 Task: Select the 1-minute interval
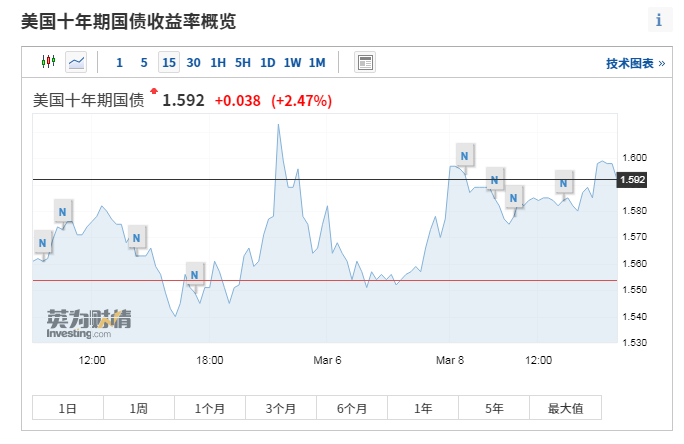[x=119, y=63]
